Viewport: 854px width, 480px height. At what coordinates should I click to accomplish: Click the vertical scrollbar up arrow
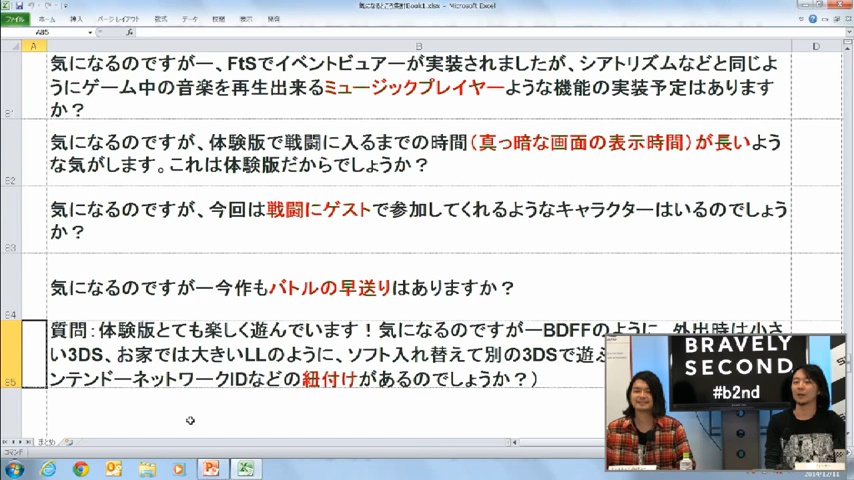click(848, 48)
